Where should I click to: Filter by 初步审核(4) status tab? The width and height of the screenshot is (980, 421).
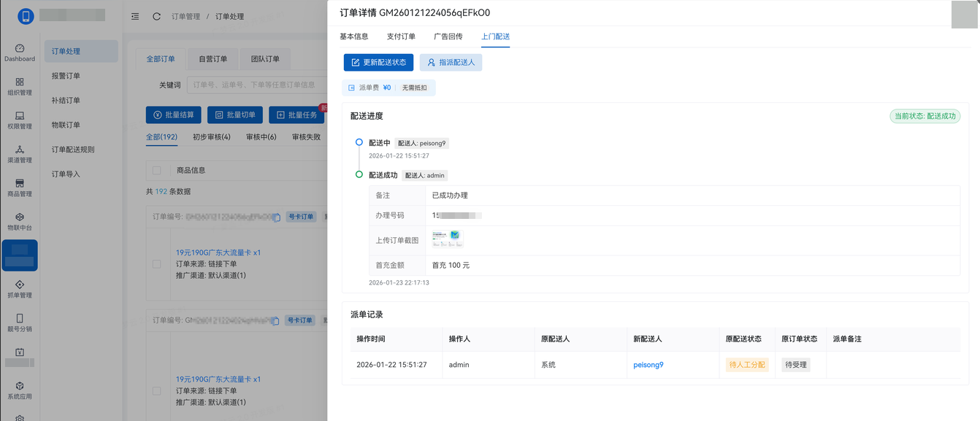point(212,136)
